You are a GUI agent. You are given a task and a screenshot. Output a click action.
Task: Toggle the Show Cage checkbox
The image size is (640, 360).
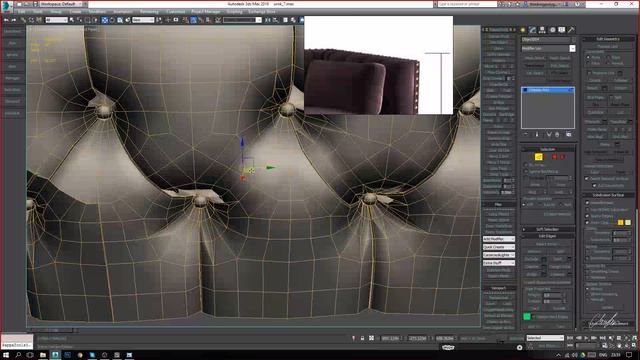[x=587, y=222]
